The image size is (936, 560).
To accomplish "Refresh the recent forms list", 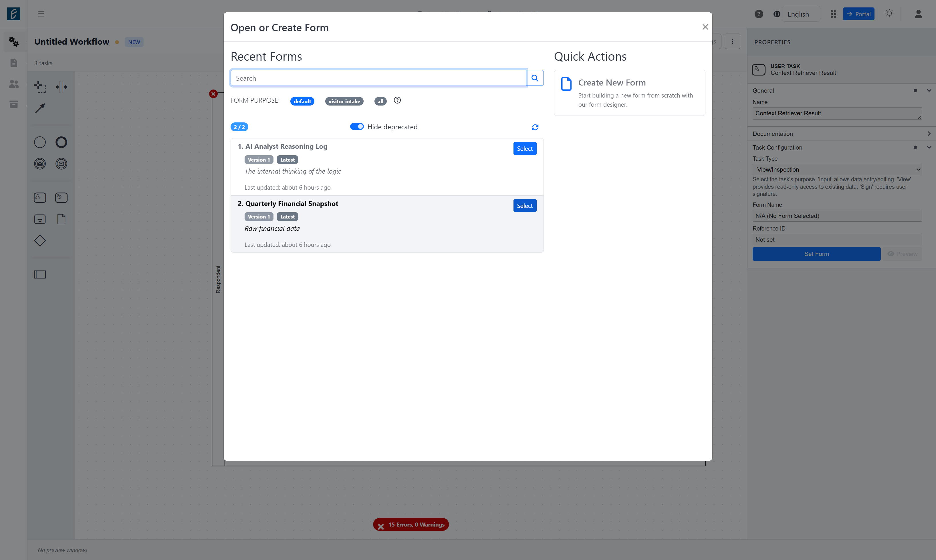I will click(x=535, y=127).
